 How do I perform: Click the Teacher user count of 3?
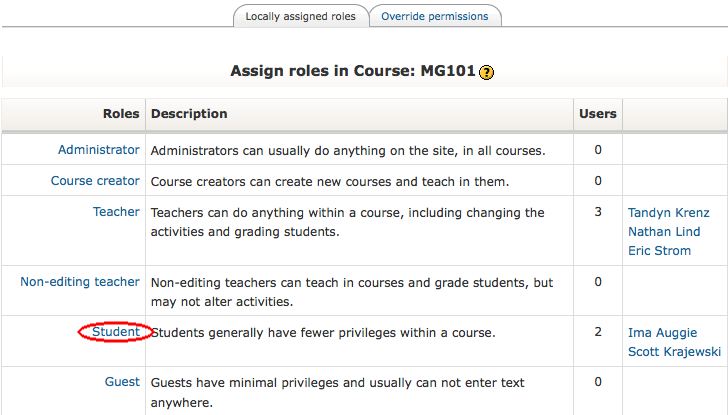(598, 212)
